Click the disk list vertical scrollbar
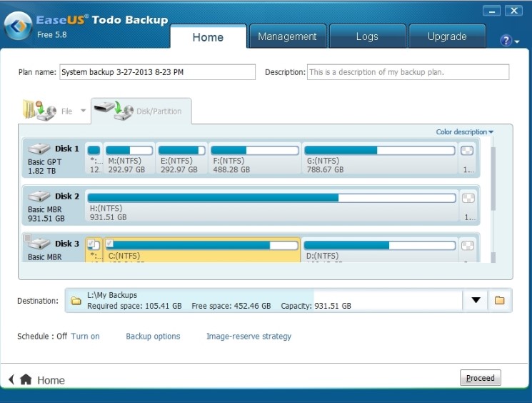 493,179
